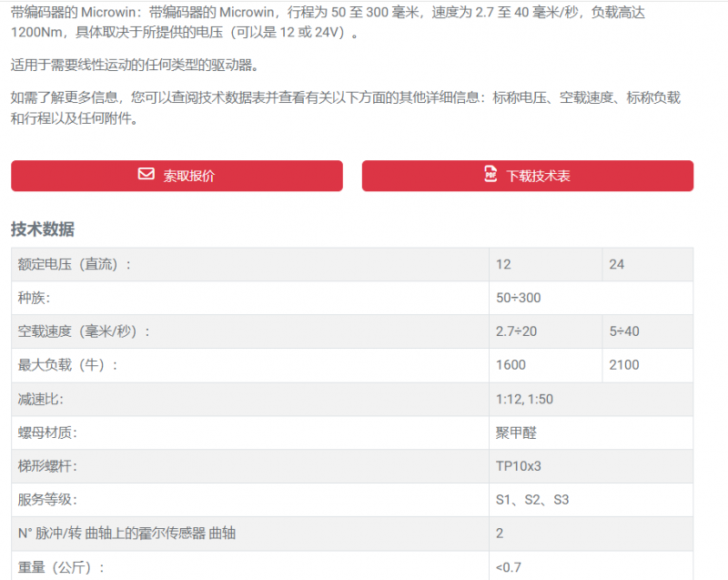
Task: Select the ratio value 1:12, 1:50
Action: 524,400
